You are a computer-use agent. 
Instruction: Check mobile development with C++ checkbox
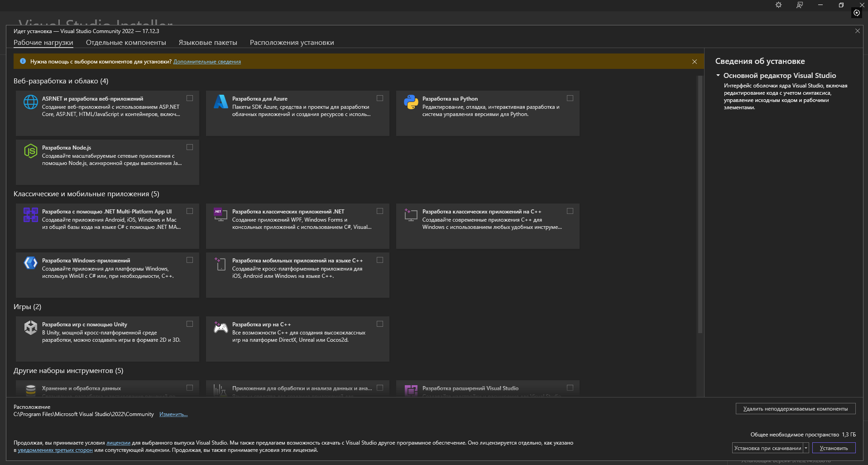click(x=380, y=260)
